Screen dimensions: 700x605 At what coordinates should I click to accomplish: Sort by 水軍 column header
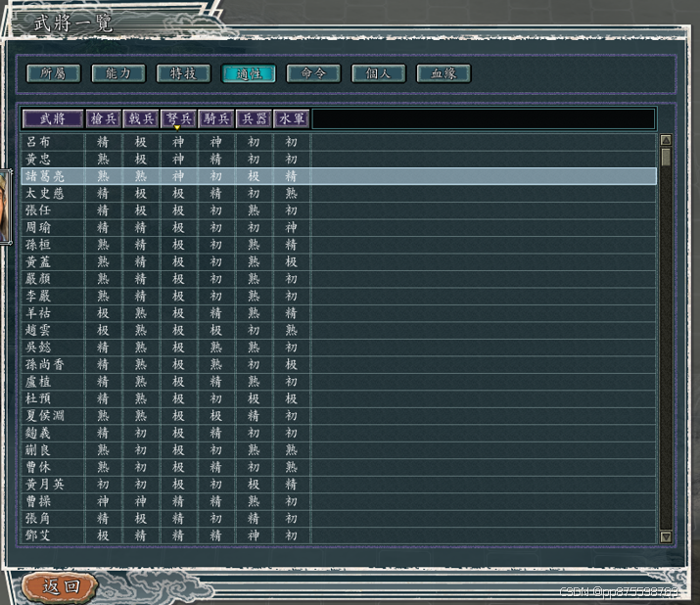[291, 118]
